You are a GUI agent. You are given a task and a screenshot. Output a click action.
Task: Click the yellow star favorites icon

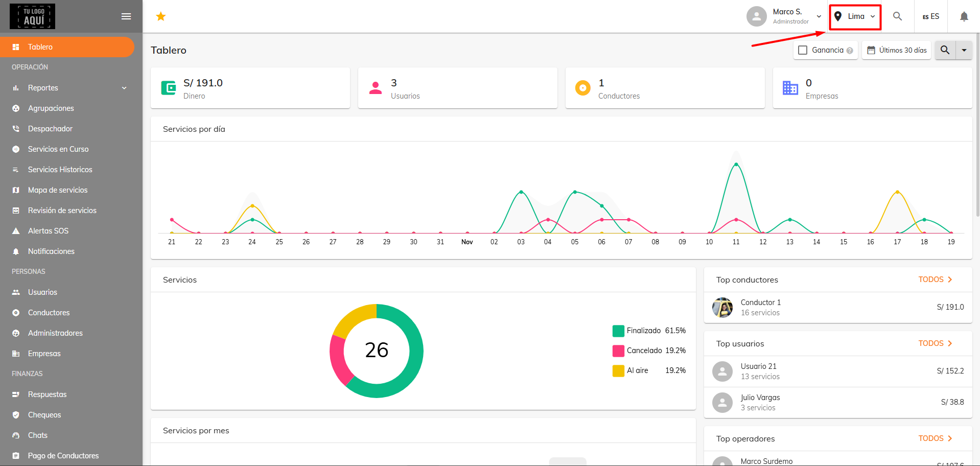tap(161, 16)
